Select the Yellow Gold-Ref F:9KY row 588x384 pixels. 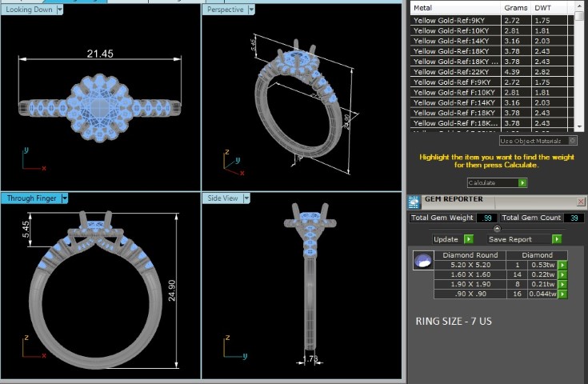[492, 82]
